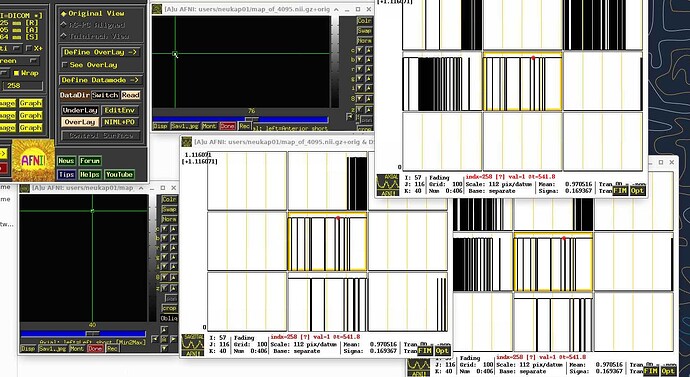Open the Opt menu in the middle graph window

coord(442,351)
